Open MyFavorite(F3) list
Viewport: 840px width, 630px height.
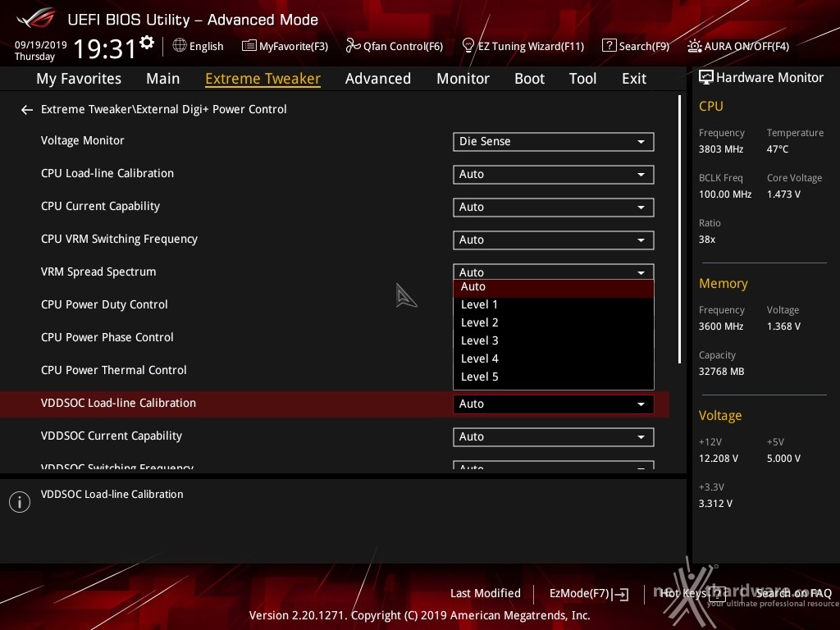(285, 46)
